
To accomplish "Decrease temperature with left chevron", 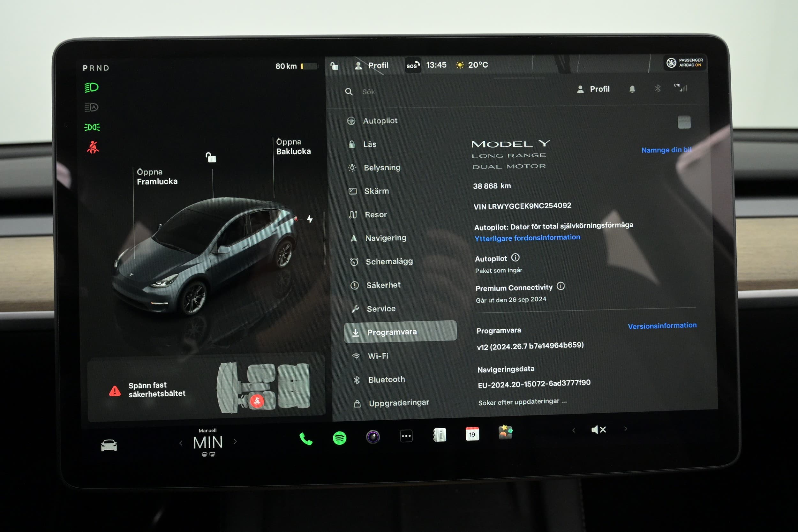I will point(181,443).
